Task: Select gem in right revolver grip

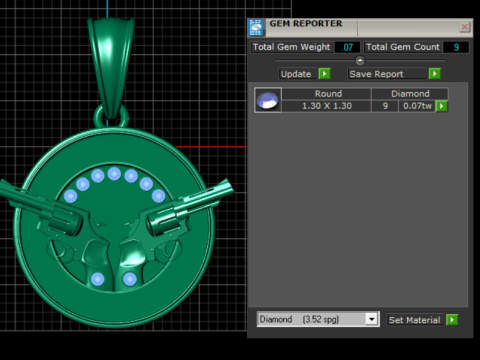Action: coord(130,279)
